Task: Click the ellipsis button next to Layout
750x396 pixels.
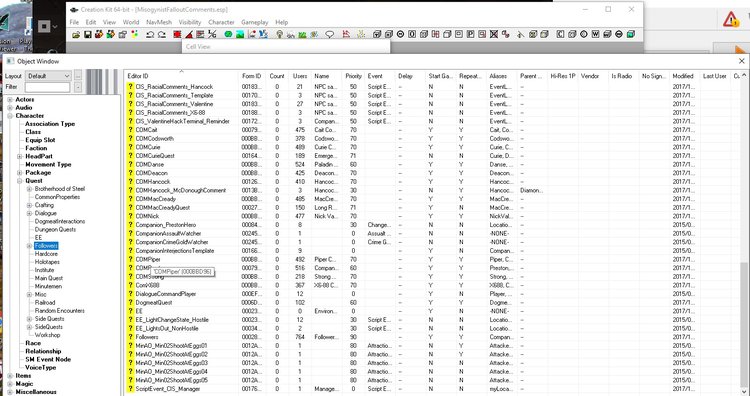Action: click(x=78, y=76)
